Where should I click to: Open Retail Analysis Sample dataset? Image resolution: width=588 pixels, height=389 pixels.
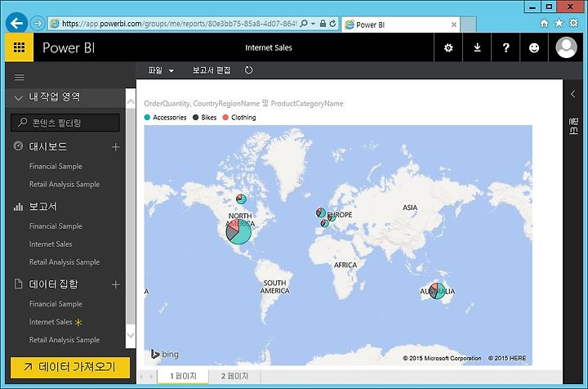[x=65, y=340]
